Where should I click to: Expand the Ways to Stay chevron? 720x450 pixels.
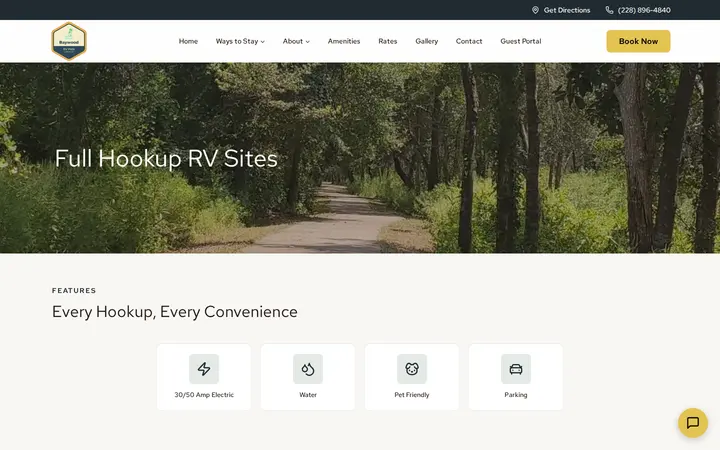click(263, 41)
